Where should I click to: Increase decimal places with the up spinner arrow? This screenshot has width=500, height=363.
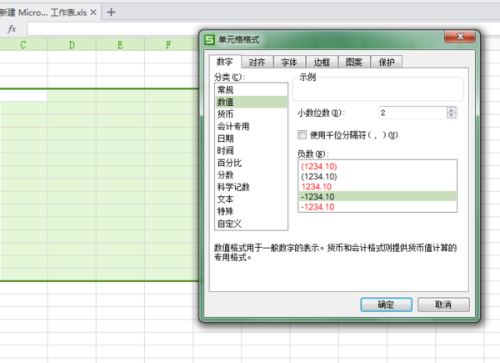[451, 110]
